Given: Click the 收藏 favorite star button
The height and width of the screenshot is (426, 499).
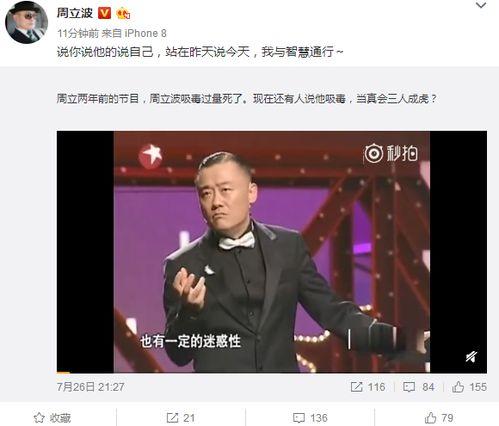Looking at the screenshot, I should point(53,418).
